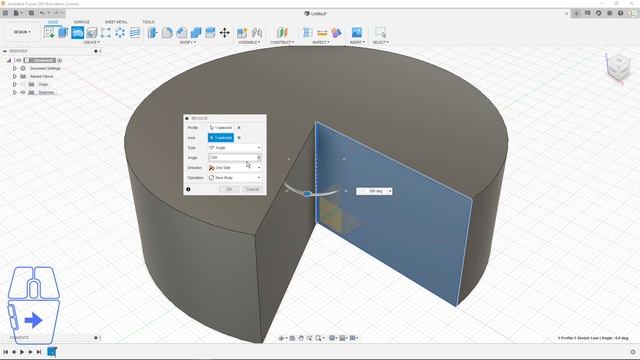
Task: Select the Offset Face tool
Action: 210,32
